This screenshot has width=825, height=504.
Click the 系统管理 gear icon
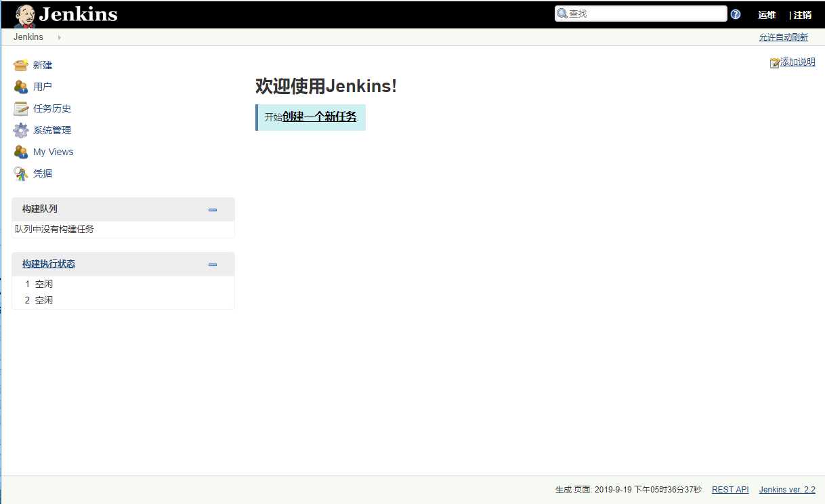21,130
